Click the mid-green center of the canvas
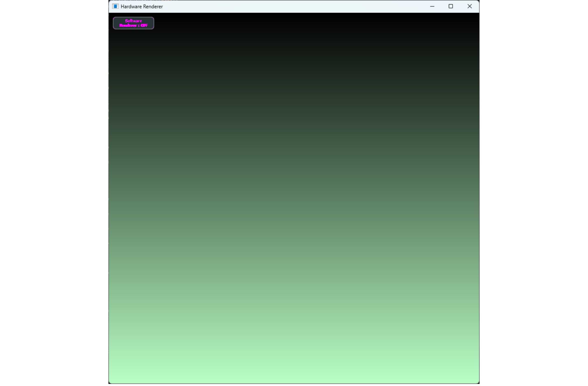 point(294,198)
